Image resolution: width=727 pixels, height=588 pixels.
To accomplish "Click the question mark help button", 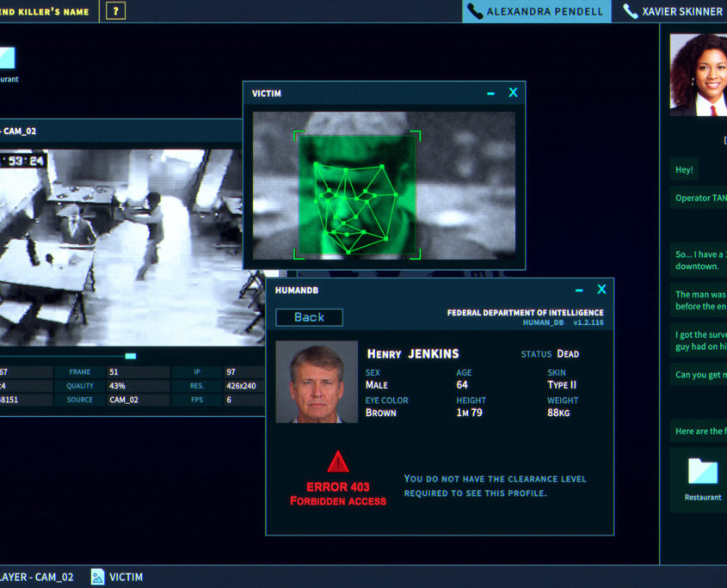I will [x=116, y=11].
